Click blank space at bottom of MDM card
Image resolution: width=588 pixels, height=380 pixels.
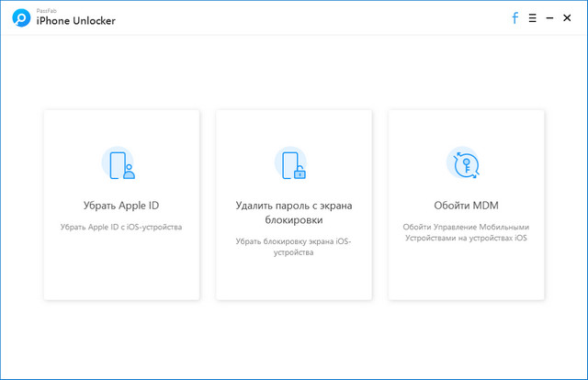click(x=466, y=275)
